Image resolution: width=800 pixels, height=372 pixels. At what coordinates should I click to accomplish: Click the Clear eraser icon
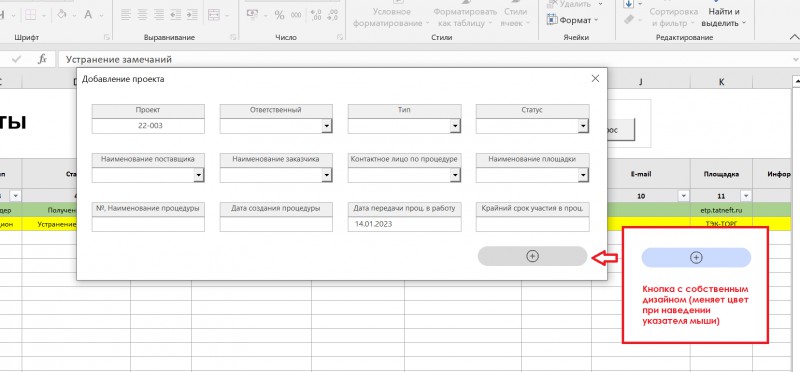629,20
